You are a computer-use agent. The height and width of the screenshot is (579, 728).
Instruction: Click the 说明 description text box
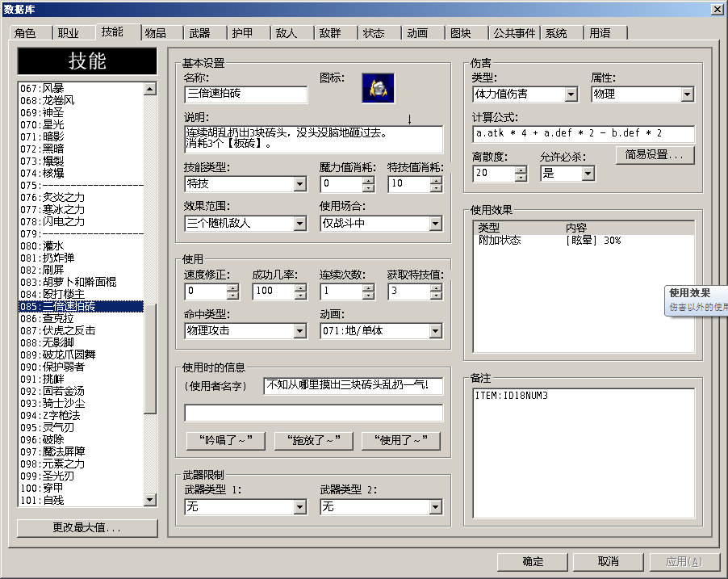(313, 139)
